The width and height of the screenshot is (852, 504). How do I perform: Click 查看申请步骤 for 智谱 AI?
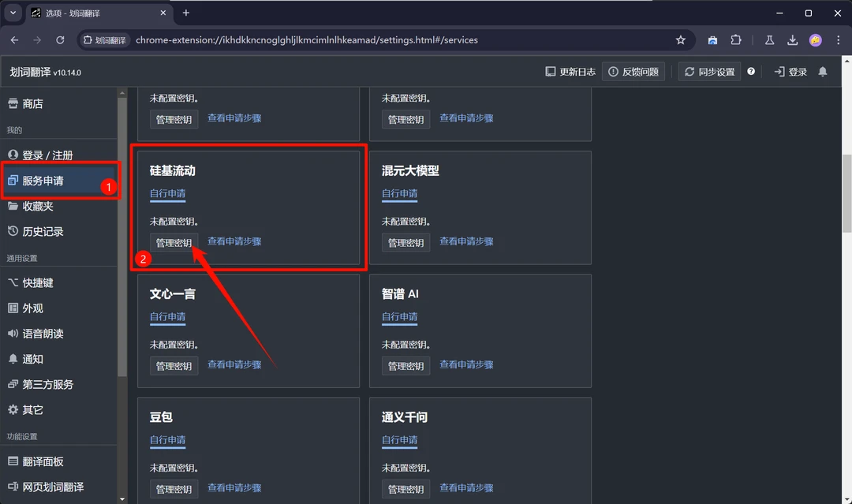click(467, 365)
